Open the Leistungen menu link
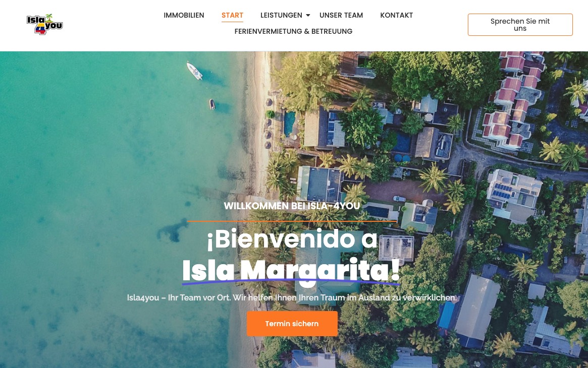 [x=281, y=15]
